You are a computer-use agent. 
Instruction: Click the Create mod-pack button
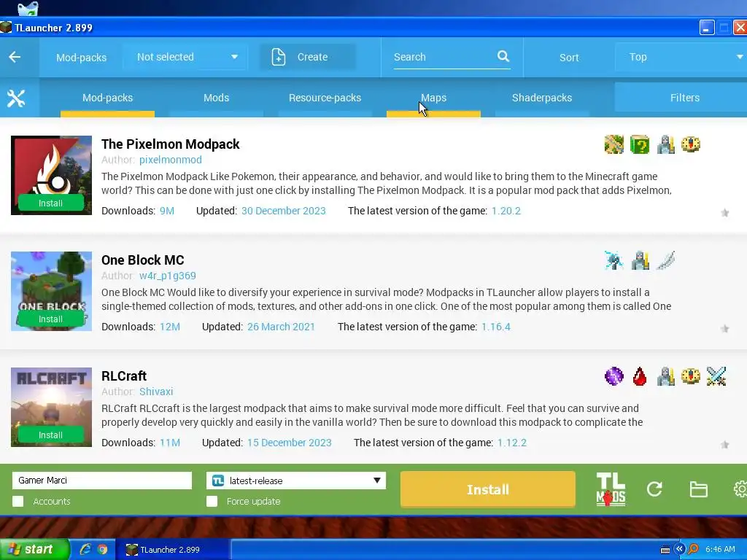308,57
